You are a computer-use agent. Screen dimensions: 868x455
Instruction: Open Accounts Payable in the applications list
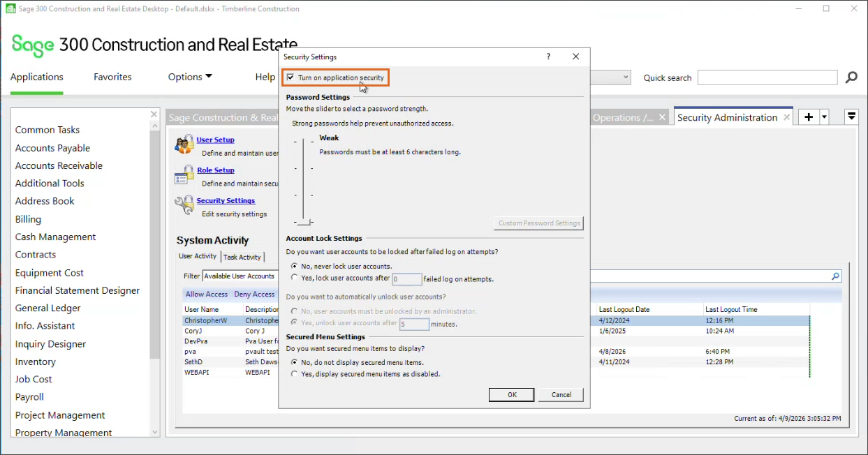pos(52,148)
